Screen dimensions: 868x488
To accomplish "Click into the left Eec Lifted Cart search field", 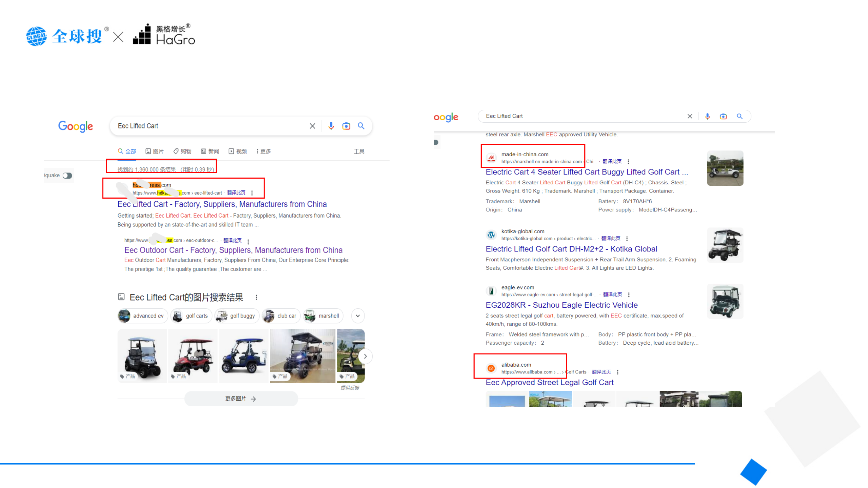I will coord(210,126).
